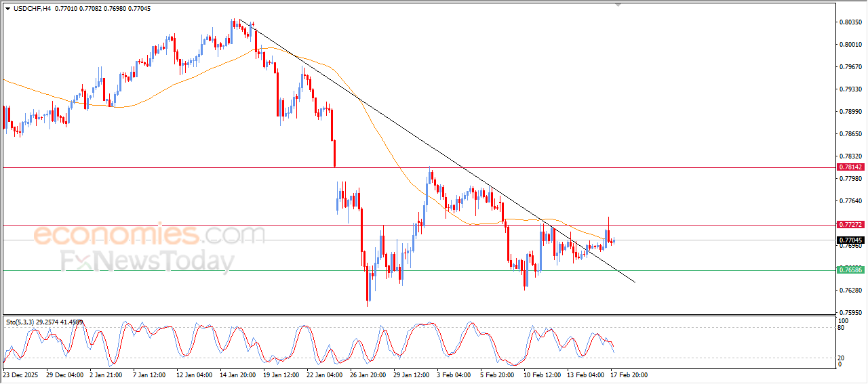
Task: Select the black 0.77045 current price tag
Action: pos(850,240)
